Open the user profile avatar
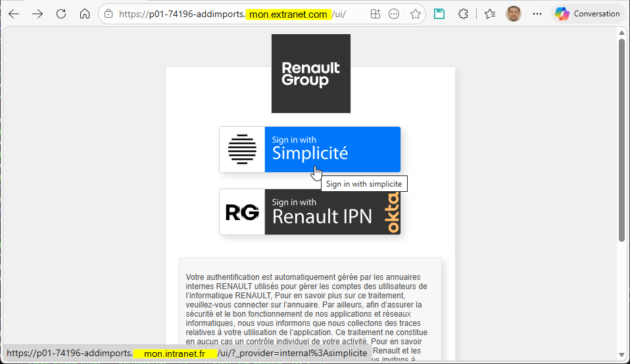 514,14
